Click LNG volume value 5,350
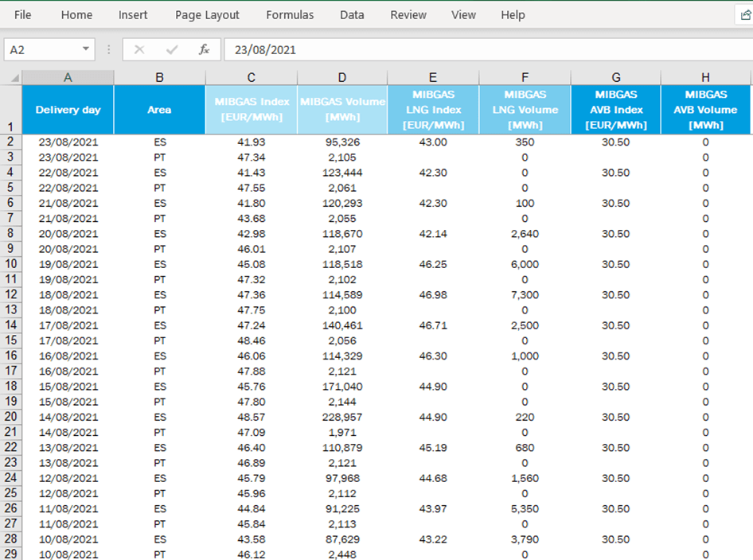The image size is (753, 560). pyautogui.click(x=525, y=508)
